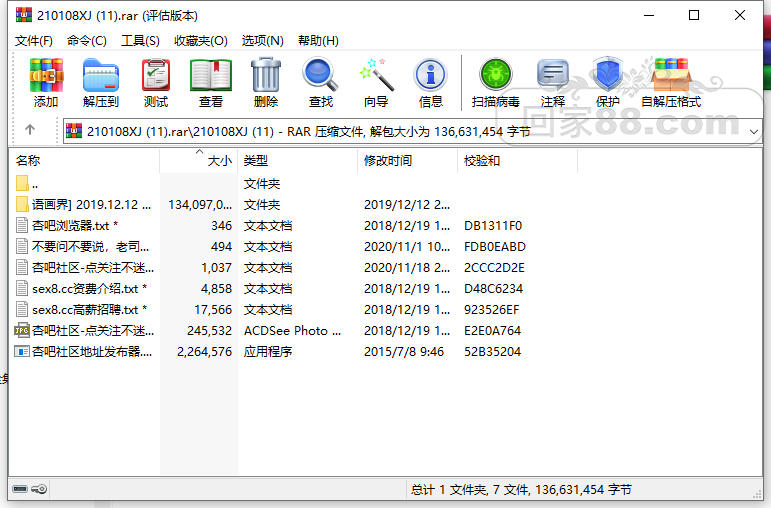Select the file sex8.cc高薪招聘.txt
This screenshot has height=508, width=771.
(89, 310)
